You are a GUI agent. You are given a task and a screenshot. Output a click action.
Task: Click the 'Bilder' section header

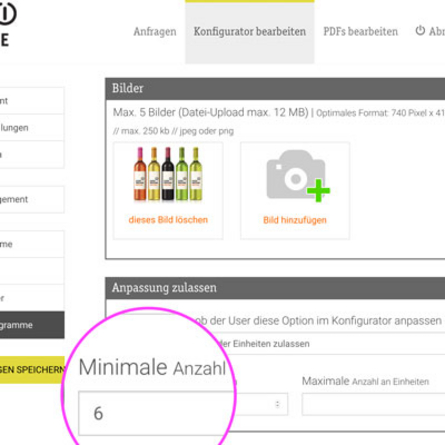[275, 89]
